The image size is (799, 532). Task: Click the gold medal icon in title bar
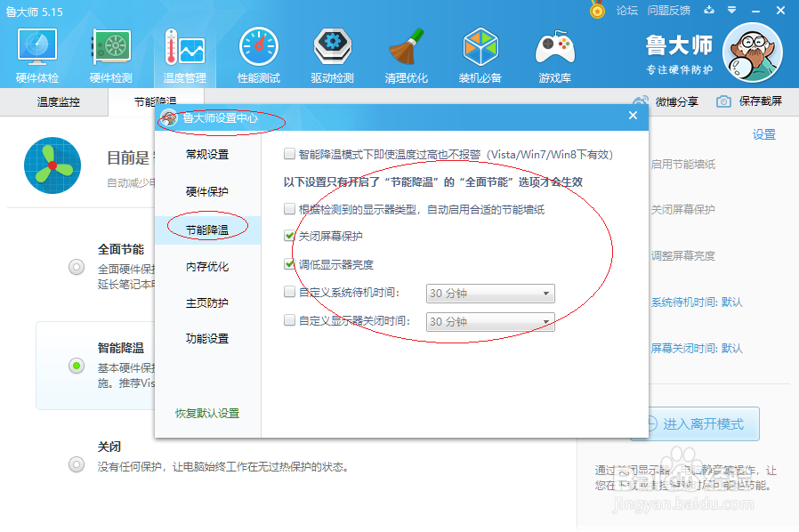(x=597, y=10)
